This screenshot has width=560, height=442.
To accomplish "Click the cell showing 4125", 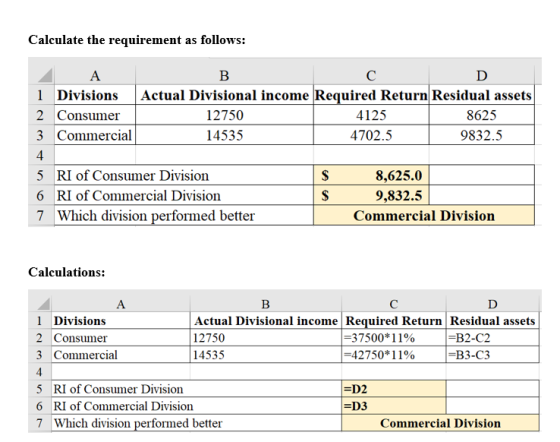I will point(371,115).
